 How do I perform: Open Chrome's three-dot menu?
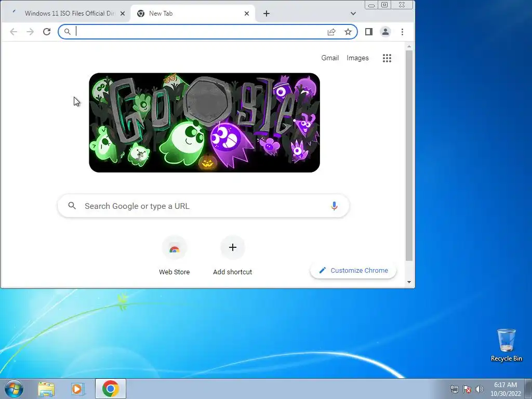(x=403, y=32)
